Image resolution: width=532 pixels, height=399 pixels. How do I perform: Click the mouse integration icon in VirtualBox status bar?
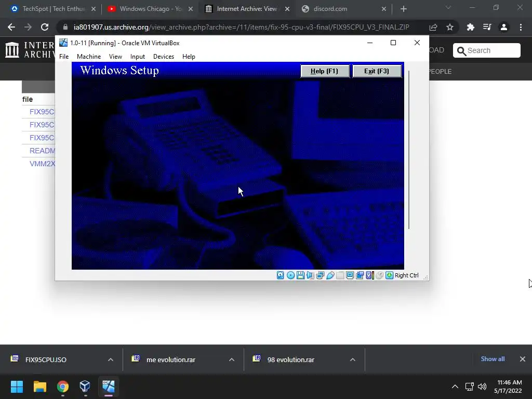pyautogui.click(x=380, y=275)
